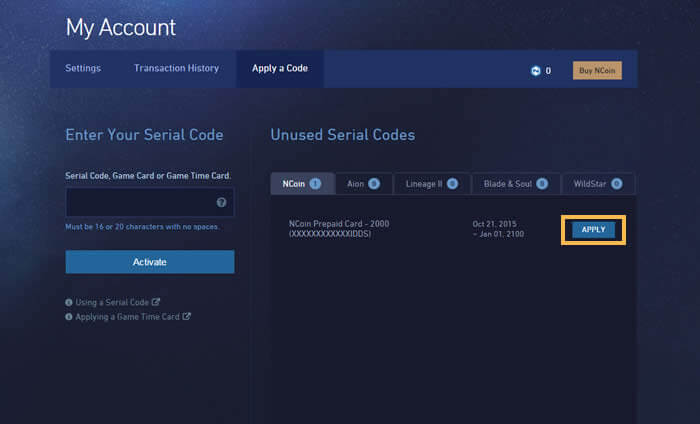
Task: Click external link icon after Applying a Game Time Card
Action: (187, 316)
